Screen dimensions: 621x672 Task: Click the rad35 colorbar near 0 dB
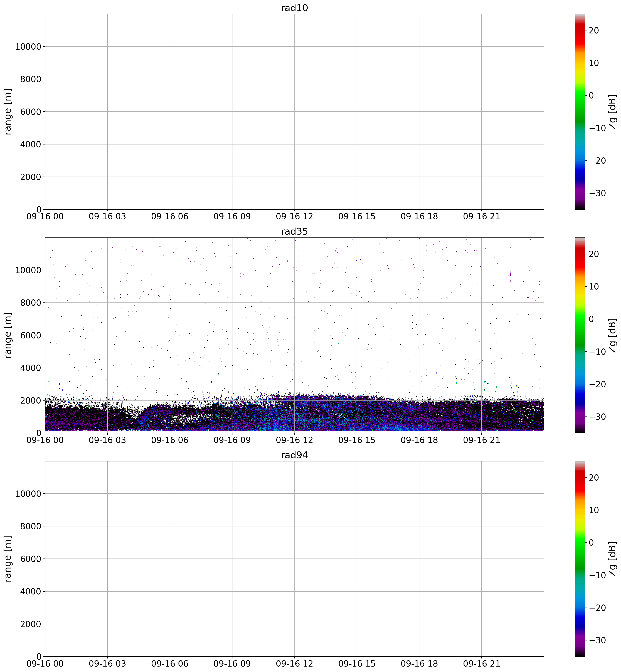tap(580, 319)
